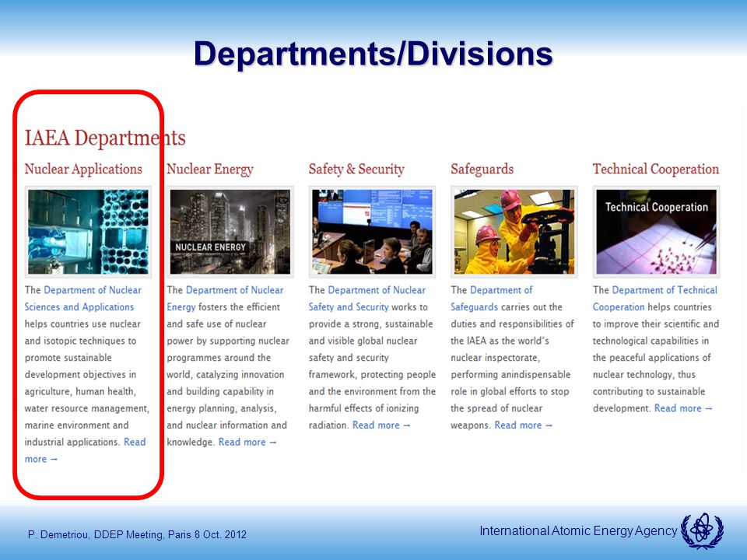Follow Department of Nuclear Sciences and Applications link
This screenshot has width=747, height=560.
pyautogui.click(x=83, y=299)
